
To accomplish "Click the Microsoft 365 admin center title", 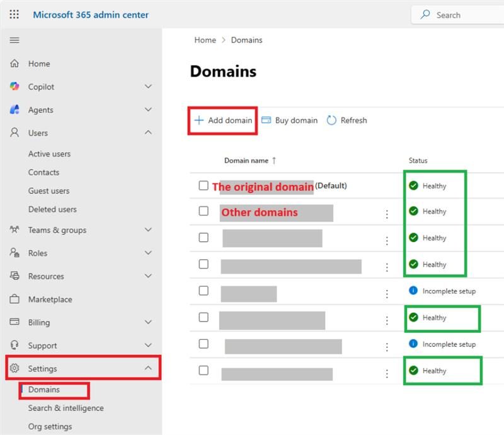I will tap(91, 14).
